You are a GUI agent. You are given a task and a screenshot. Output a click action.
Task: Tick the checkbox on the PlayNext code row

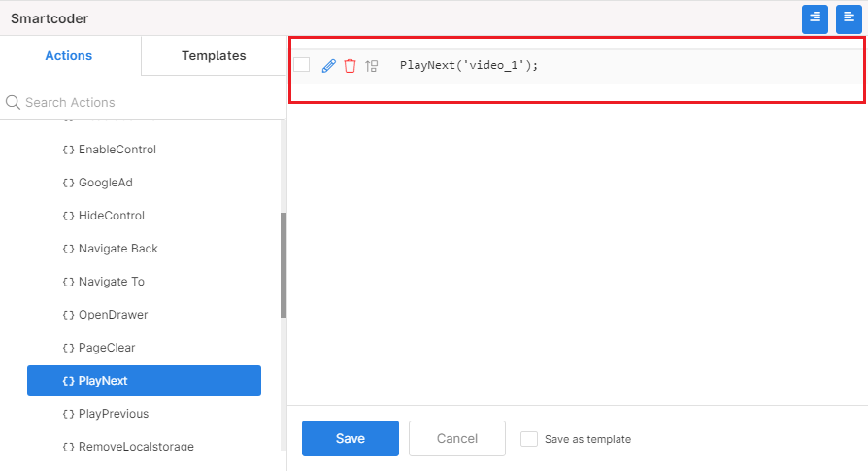pyautogui.click(x=302, y=65)
